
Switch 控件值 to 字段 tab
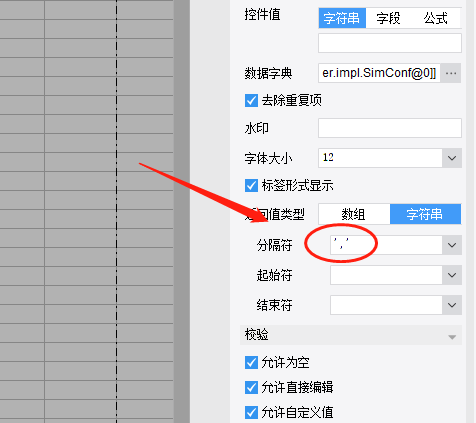click(388, 18)
